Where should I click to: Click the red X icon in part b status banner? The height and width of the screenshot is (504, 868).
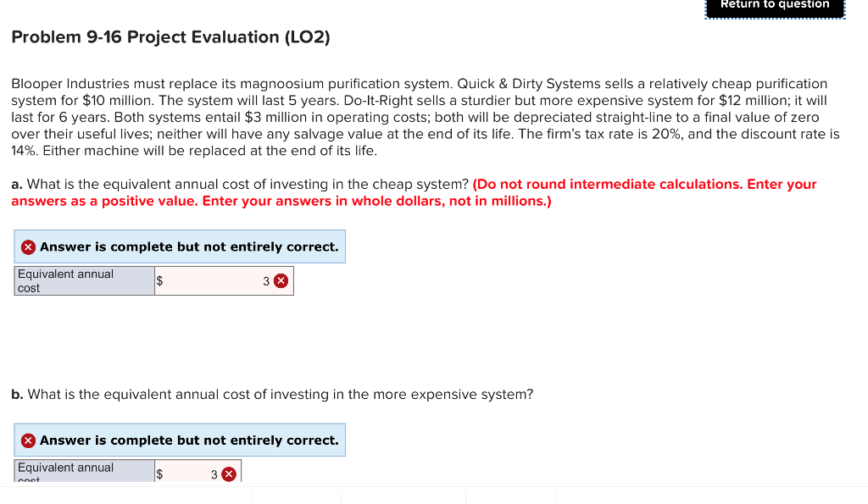[26, 440]
